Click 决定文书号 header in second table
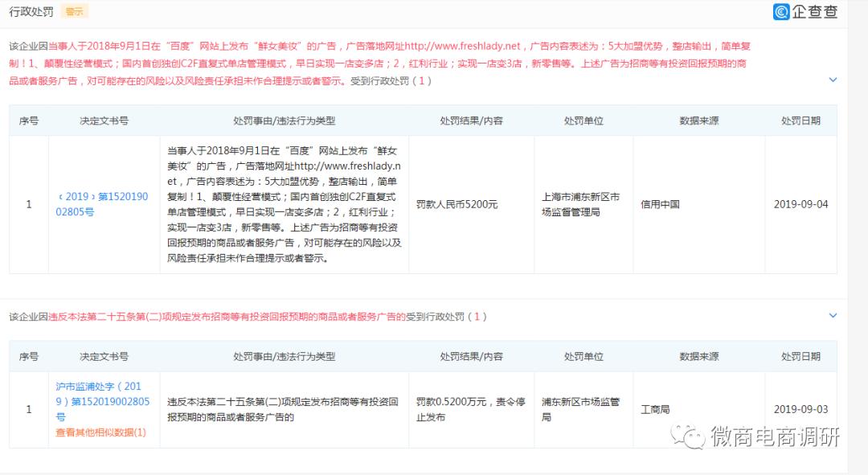Image resolution: width=868 pixels, height=475 pixels. [x=104, y=357]
